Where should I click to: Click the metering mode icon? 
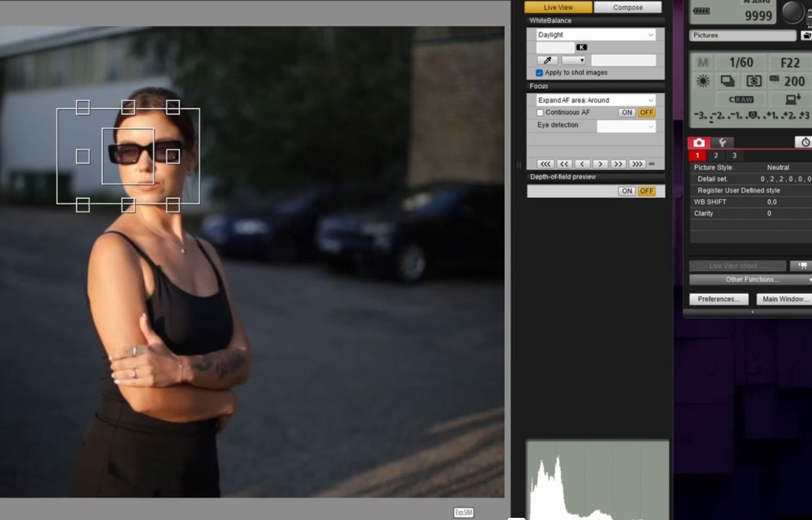tap(754, 81)
